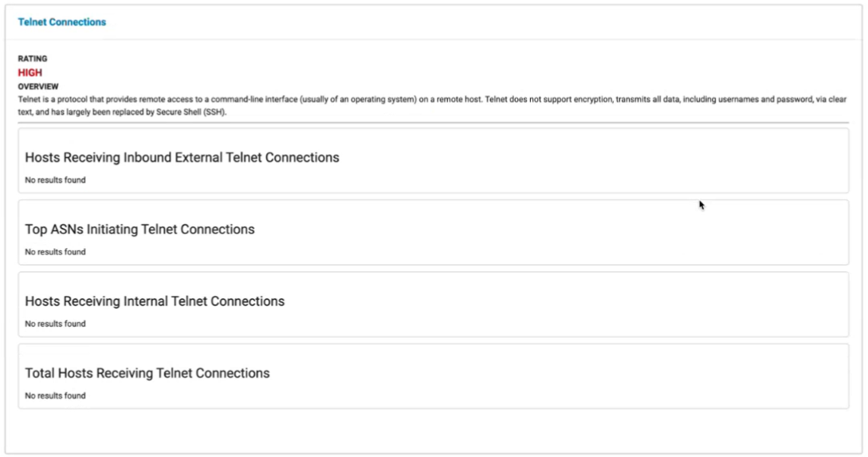Open Hosts Receiving Internal Telnet Connections heading
The height and width of the screenshot is (457, 868).
pos(155,301)
